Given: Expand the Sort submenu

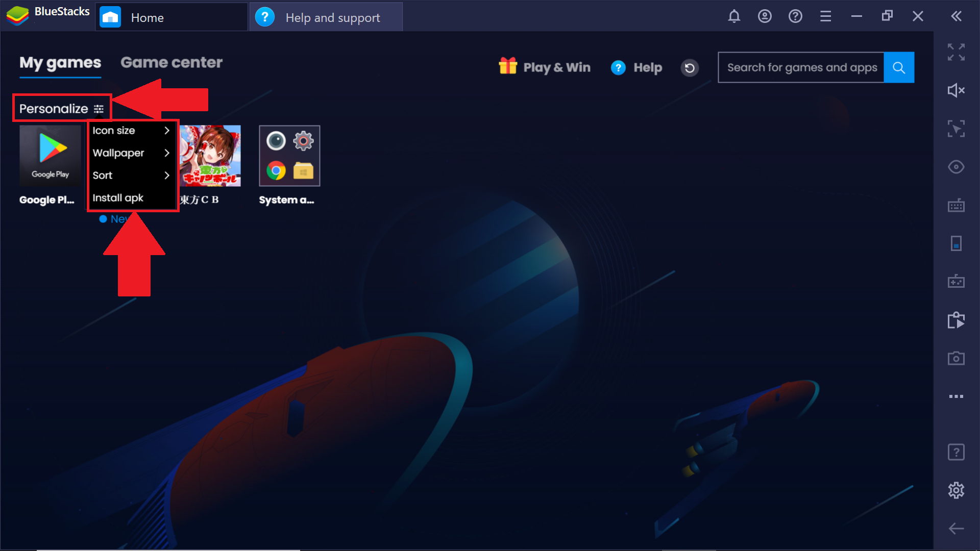Looking at the screenshot, I should point(132,176).
